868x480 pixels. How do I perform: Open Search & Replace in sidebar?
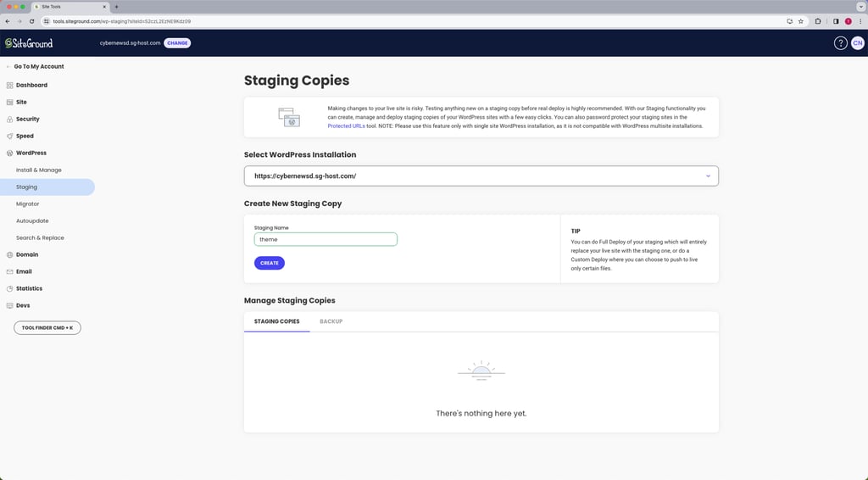[40, 238]
